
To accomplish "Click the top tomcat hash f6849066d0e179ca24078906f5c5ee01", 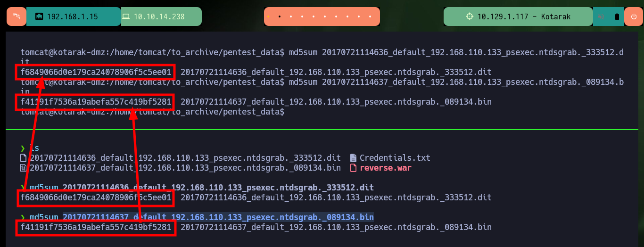I will (96, 72).
